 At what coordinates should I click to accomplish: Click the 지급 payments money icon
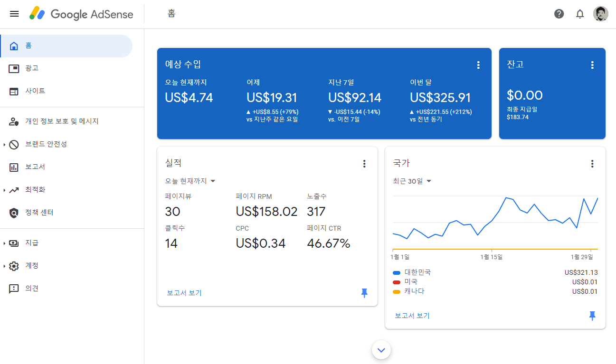pyautogui.click(x=14, y=243)
